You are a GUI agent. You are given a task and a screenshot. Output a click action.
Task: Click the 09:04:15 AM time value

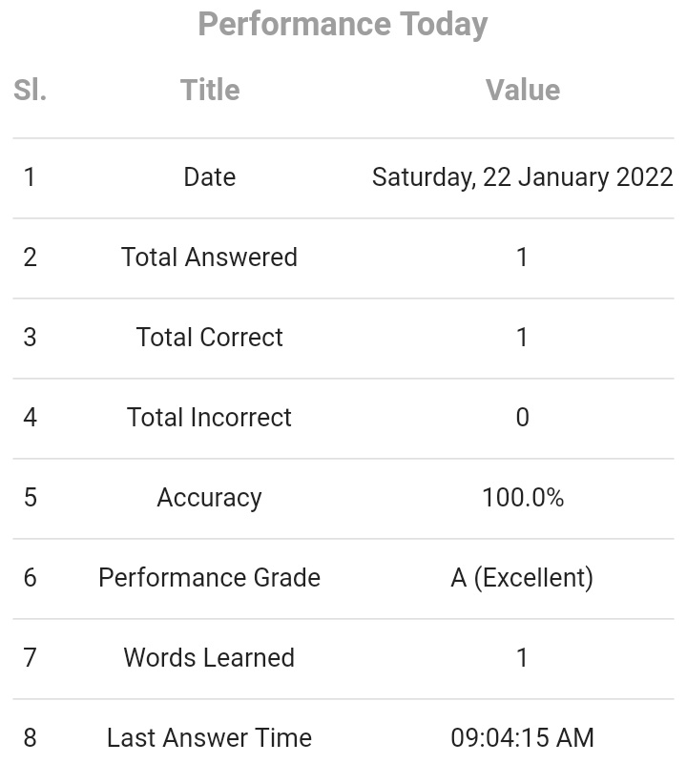coord(522,738)
